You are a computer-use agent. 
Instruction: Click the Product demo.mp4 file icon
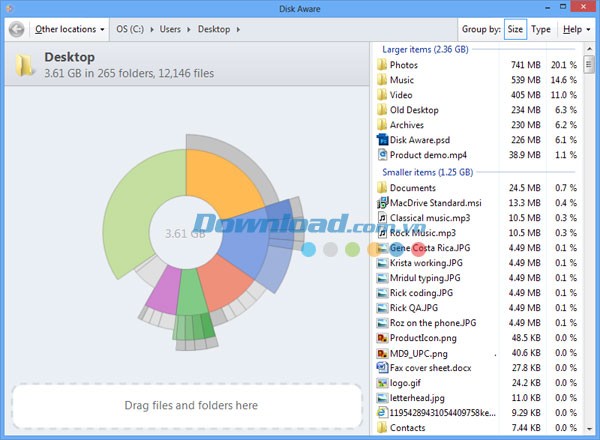click(382, 155)
